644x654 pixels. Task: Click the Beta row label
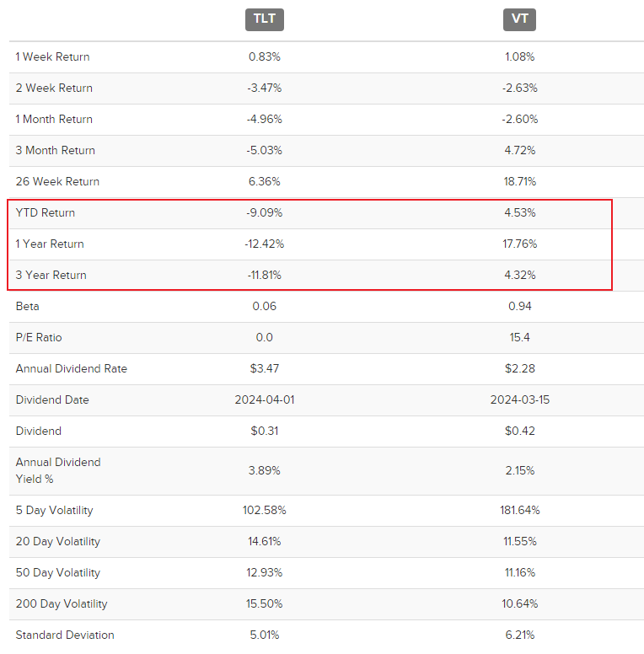point(28,306)
